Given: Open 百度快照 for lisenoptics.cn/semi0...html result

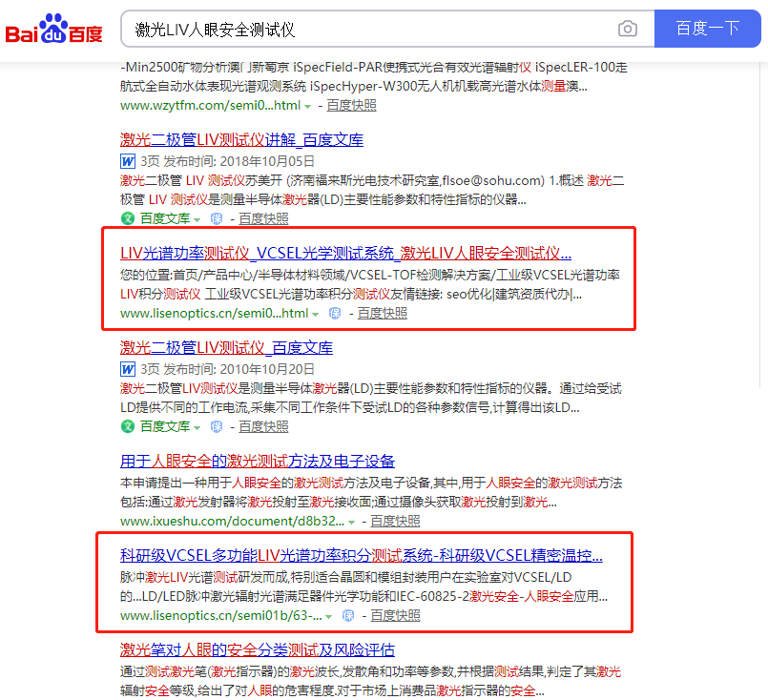Looking at the screenshot, I should click(x=382, y=314).
